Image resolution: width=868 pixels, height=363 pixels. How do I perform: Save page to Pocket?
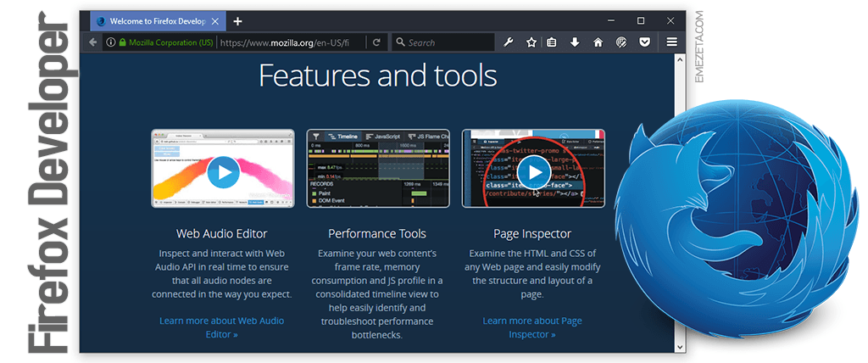point(644,42)
